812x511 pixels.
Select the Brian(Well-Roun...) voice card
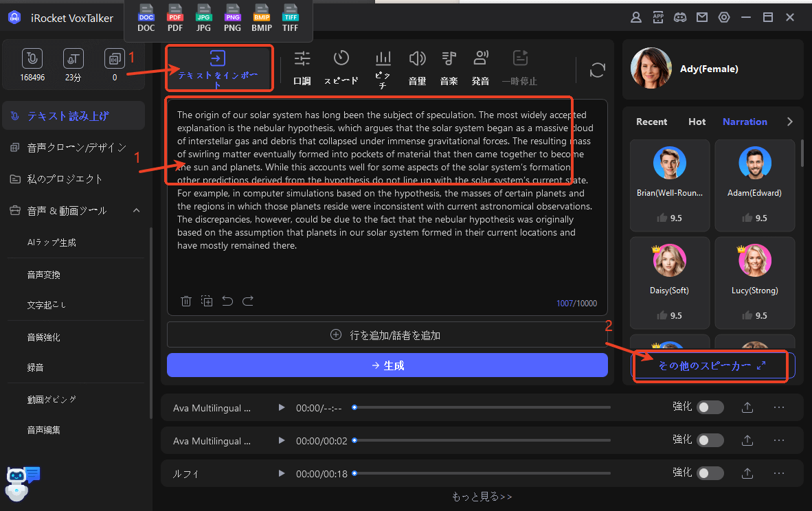click(x=670, y=185)
